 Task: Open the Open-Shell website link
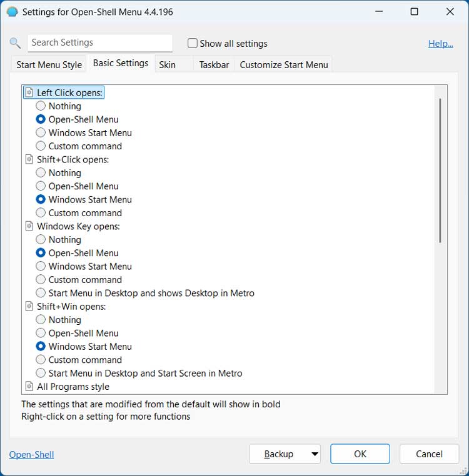point(32,454)
